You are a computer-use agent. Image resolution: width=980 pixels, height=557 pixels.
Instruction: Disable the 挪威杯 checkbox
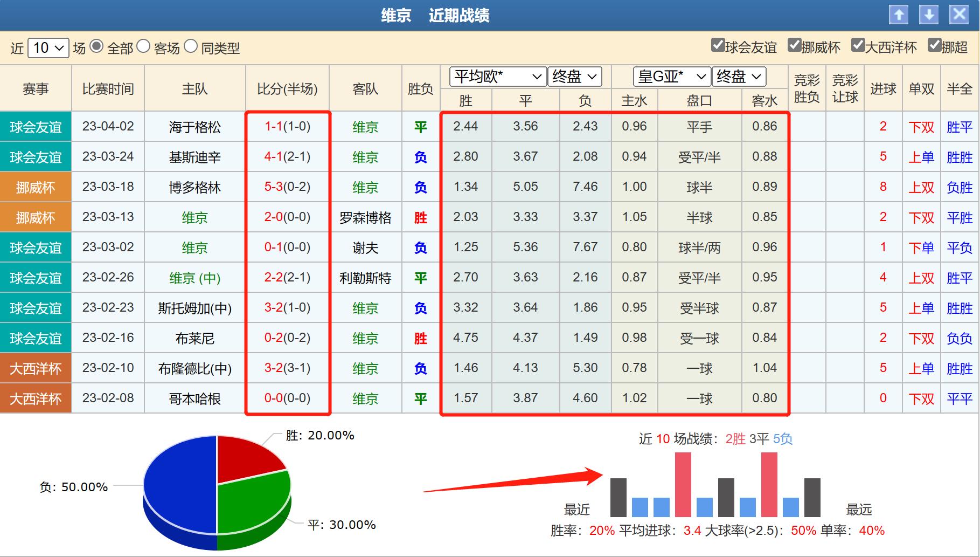(x=794, y=47)
